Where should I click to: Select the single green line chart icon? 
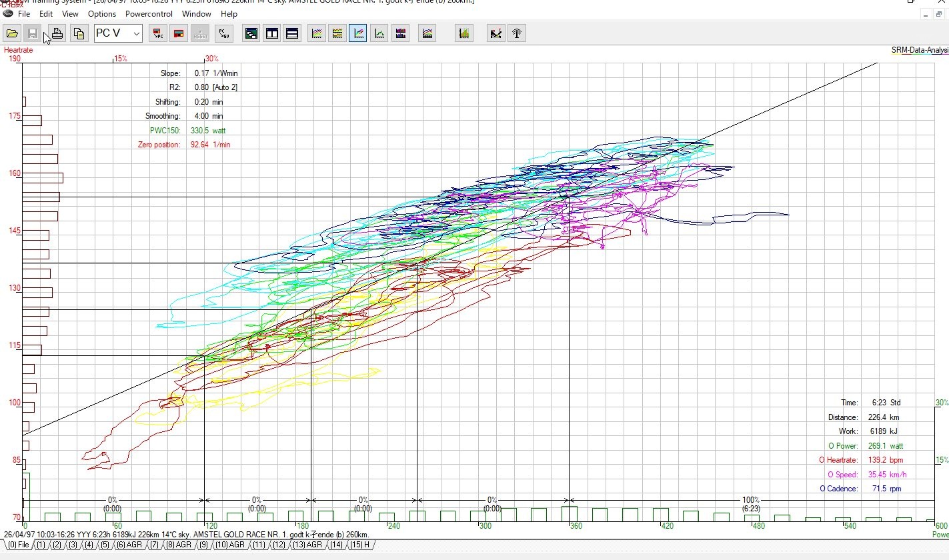379,33
